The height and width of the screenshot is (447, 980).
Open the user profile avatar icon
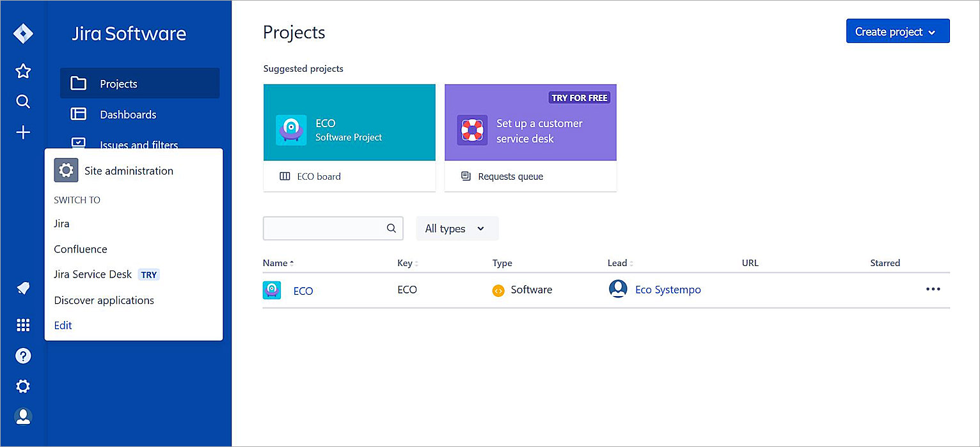(23, 417)
